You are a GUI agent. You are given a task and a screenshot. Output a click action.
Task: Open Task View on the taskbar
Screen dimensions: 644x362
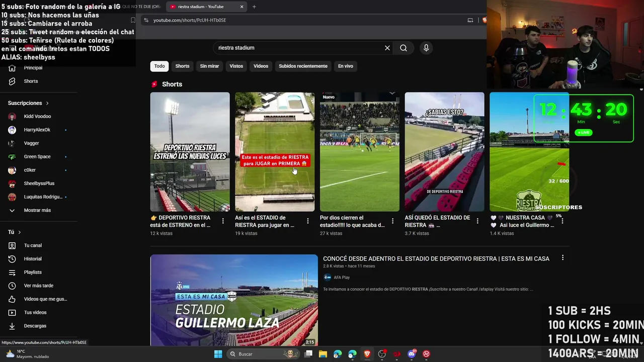pyautogui.click(x=308, y=354)
